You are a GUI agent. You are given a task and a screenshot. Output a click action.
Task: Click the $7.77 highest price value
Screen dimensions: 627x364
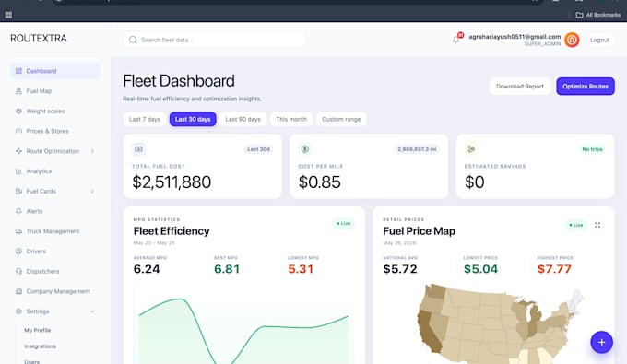[554, 269]
